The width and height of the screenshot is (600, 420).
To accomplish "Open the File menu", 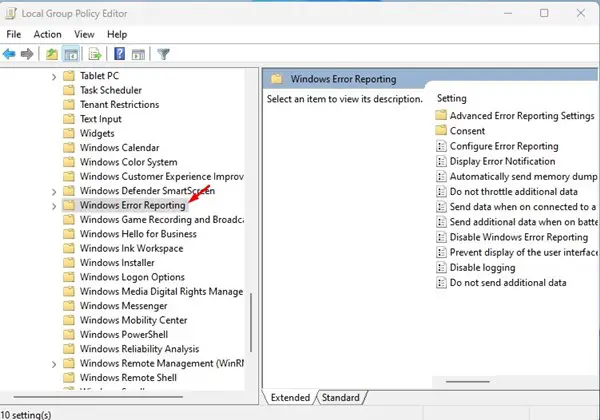I will (x=14, y=34).
